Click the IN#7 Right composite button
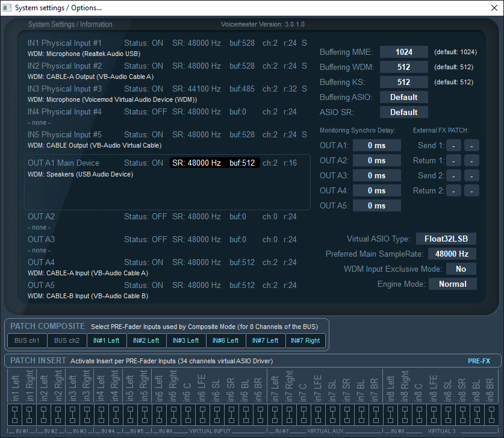The width and height of the screenshot is (504, 438). point(305,340)
